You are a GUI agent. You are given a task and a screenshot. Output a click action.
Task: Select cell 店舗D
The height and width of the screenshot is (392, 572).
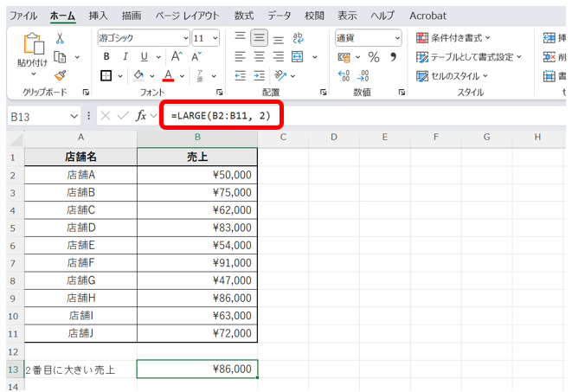click(x=81, y=228)
